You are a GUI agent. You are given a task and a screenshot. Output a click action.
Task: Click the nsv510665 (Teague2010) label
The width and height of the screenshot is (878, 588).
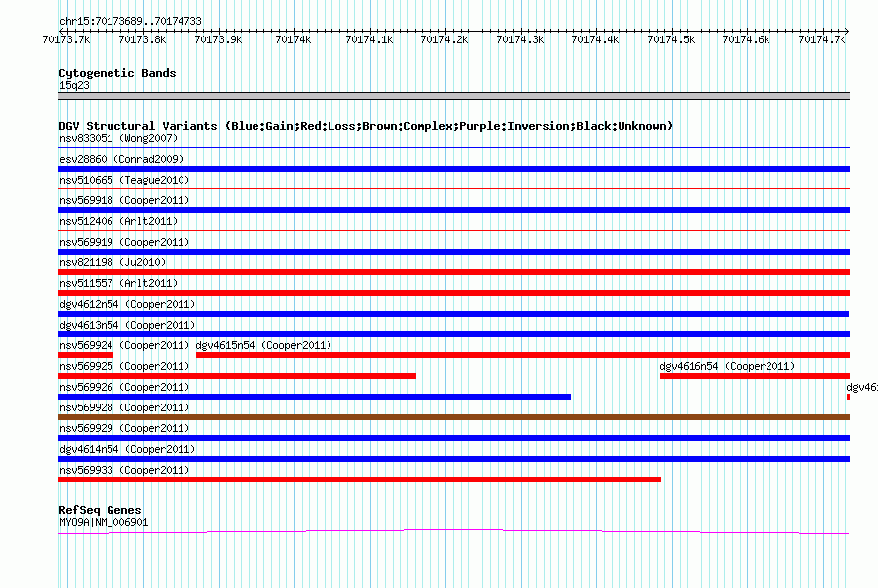pos(124,180)
